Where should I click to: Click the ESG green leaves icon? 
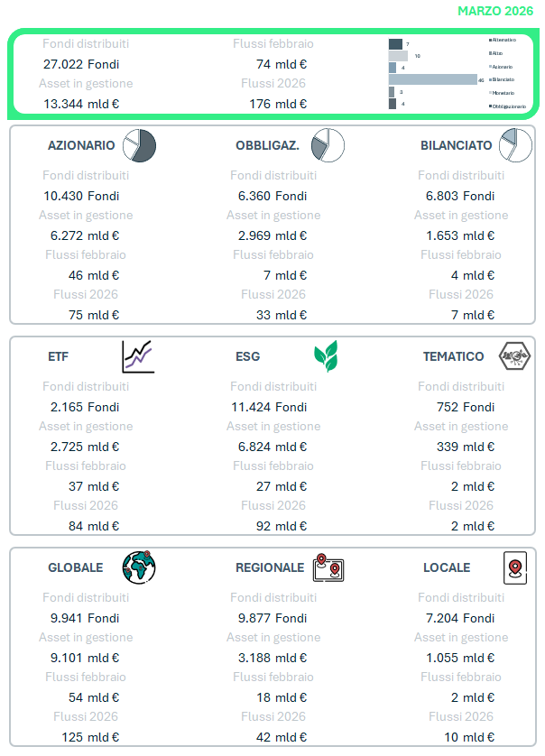pyautogui.click(x=326, y=356)
